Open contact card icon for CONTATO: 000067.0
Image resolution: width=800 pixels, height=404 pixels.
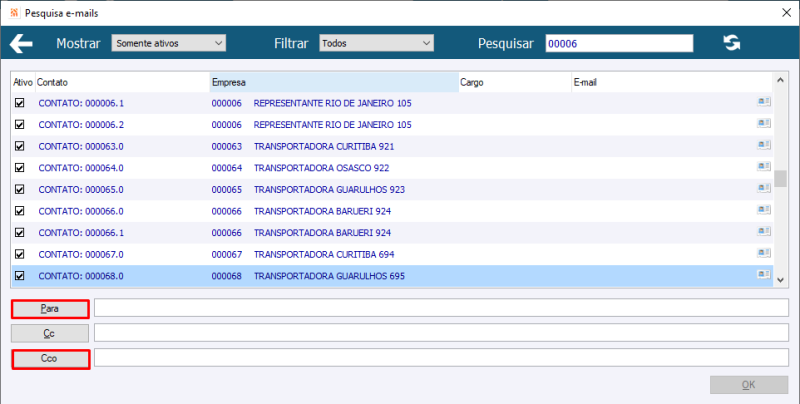[x=763, y=254]
